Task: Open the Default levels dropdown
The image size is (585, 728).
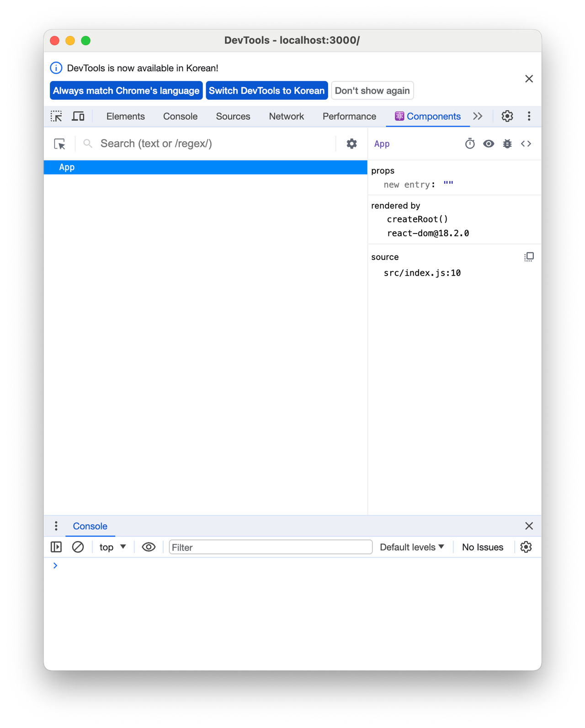Action: tap(412, 547)
